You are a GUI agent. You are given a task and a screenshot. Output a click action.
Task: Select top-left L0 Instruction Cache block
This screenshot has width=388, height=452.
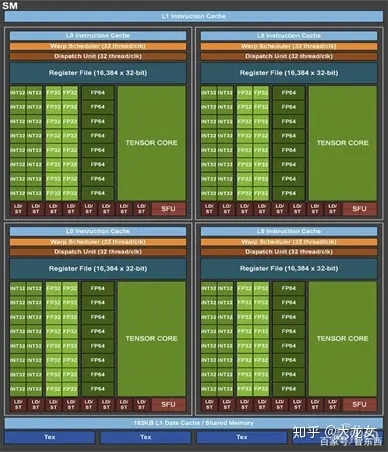pos(98,36)
